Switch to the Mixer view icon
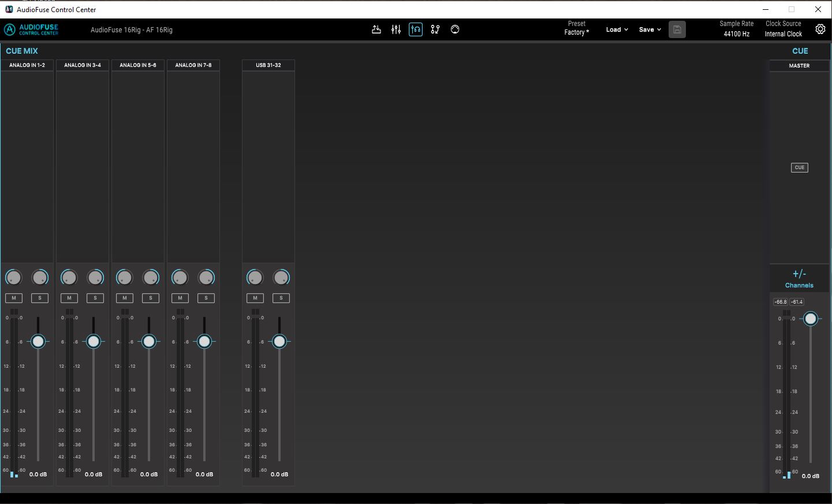This screenshot has width=832, height=504. pyautogui.click(x=396, y=29)
